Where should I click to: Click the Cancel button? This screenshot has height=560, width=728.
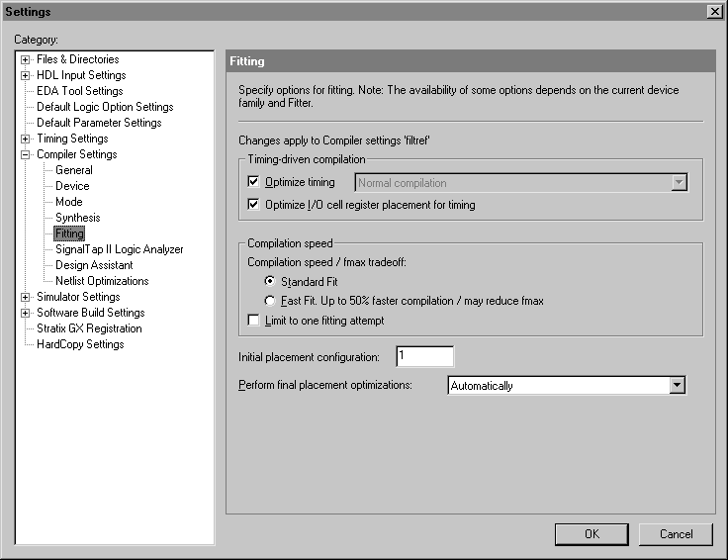coord(676,534)
